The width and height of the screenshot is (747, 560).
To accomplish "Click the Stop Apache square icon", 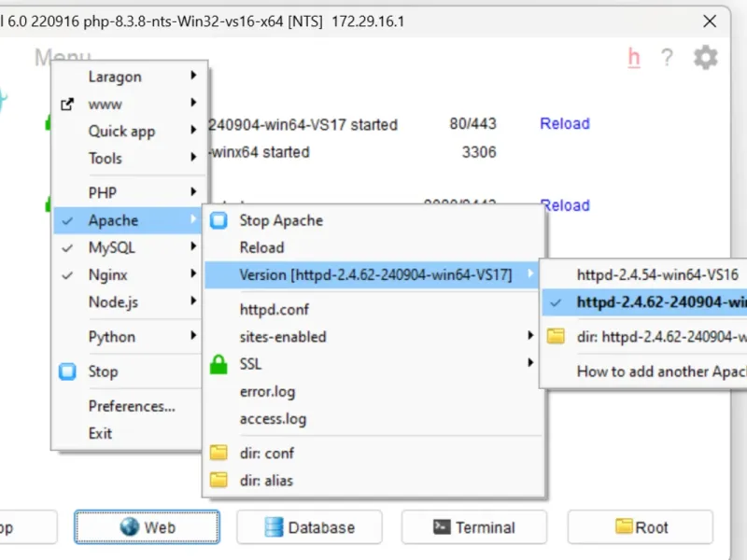I will point(218,220).
